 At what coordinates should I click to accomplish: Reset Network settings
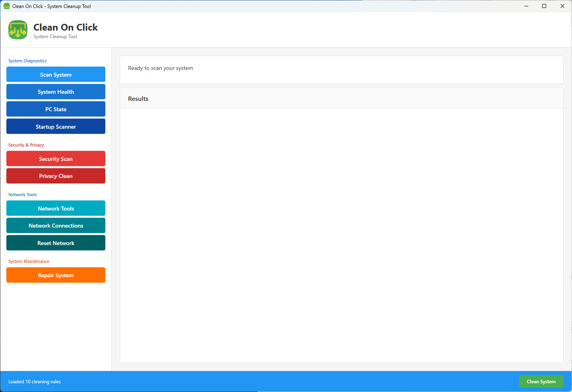(x=56, y=243)
